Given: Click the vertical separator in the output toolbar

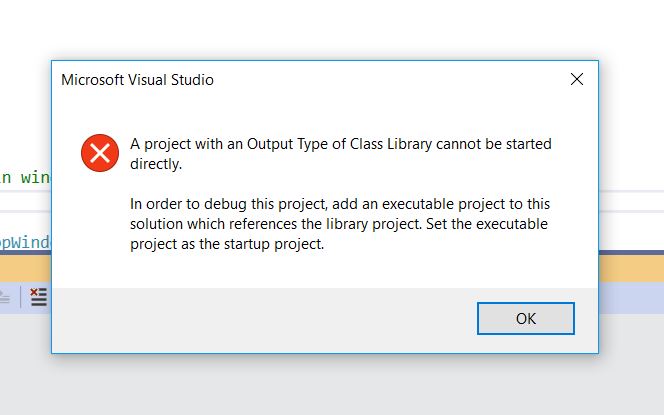Looking at the screenshot, I should (20, 296).
